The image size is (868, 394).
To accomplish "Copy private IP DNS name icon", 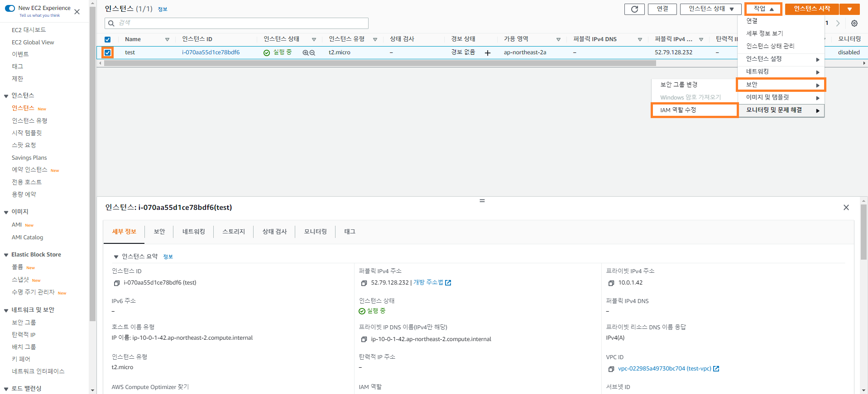I will [364, 339].
